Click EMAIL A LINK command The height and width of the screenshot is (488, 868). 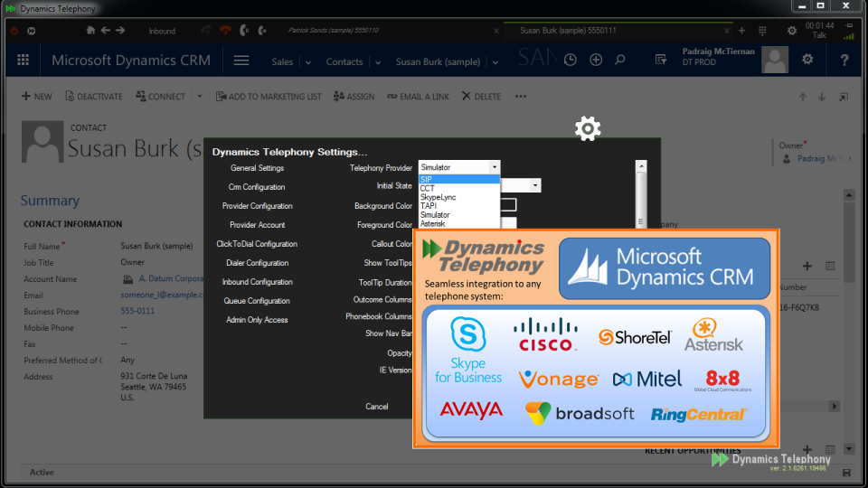pyautogui.click(x=418, y=97)
